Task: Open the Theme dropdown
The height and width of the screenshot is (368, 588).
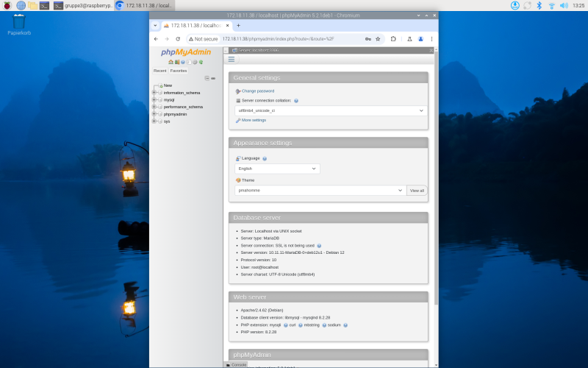Action: (x=320, y=190)
